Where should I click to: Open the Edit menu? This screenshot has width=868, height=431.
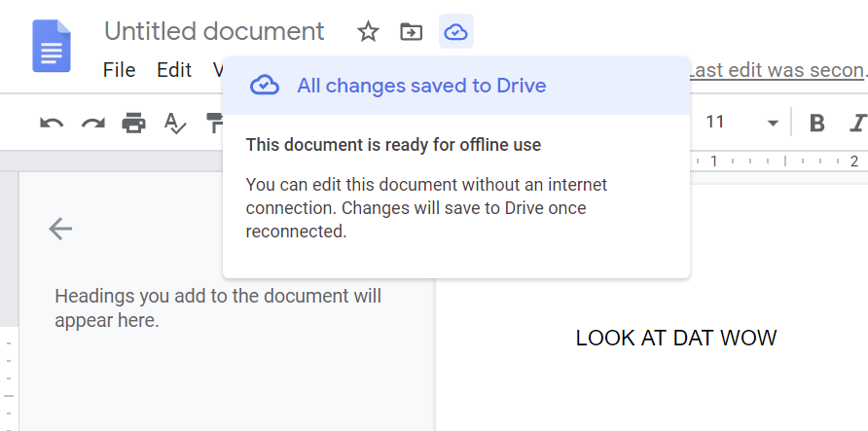pos(174,70)
